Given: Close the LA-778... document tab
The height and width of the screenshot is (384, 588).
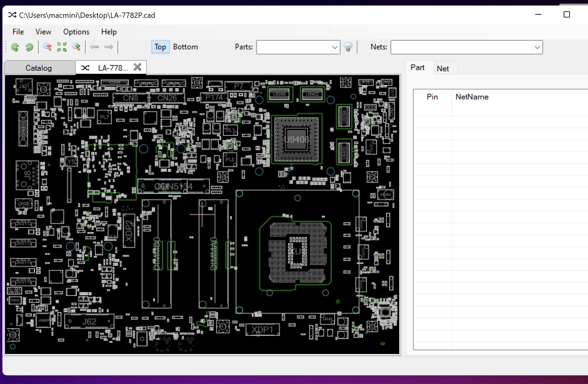Looking at the screenshot, I should (137, 67).
